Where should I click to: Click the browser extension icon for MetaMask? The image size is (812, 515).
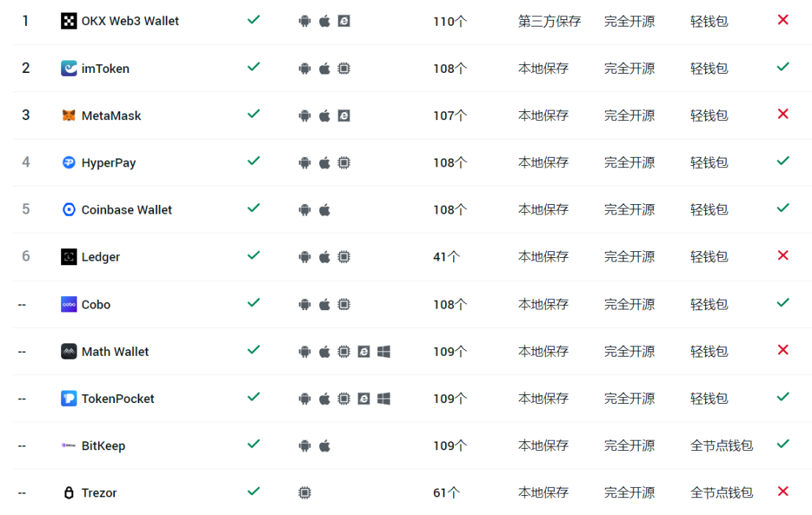click(343, 116)
